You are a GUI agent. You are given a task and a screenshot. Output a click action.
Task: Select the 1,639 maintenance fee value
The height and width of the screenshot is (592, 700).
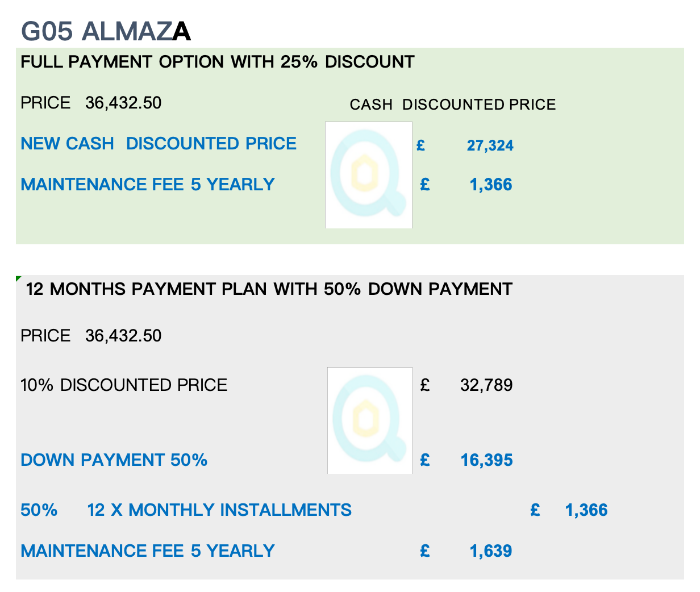[491, 551]
